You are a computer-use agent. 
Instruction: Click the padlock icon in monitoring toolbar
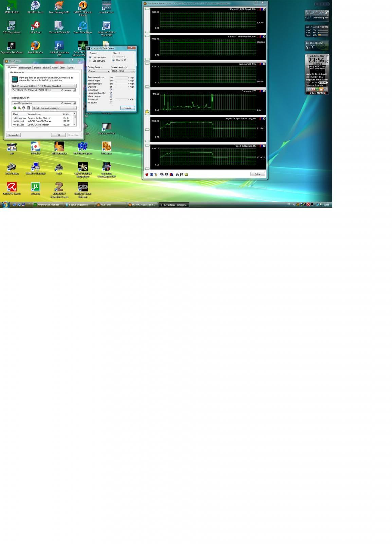click(x=177, y=174)
